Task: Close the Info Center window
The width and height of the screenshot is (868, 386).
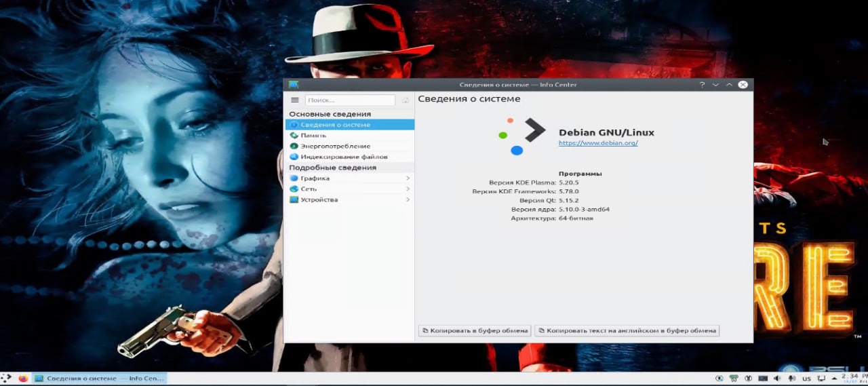Action: pyautogui.click(x=743, y=85)
